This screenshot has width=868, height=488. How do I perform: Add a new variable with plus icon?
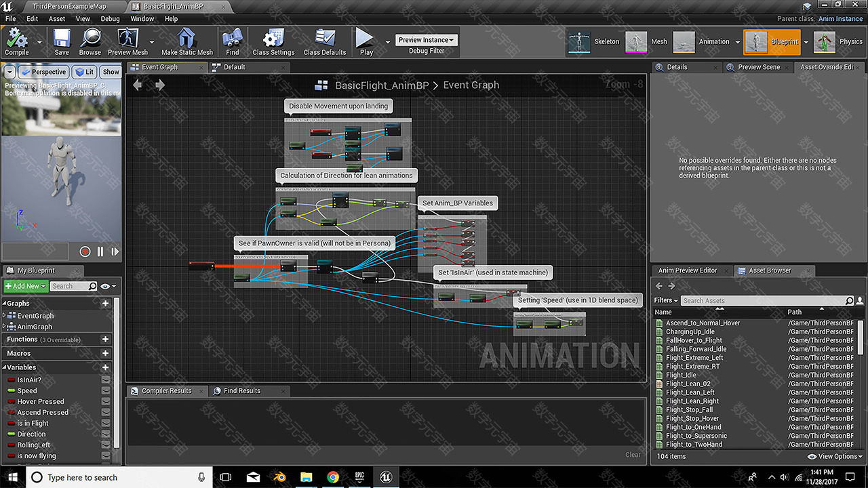point(105,367)
